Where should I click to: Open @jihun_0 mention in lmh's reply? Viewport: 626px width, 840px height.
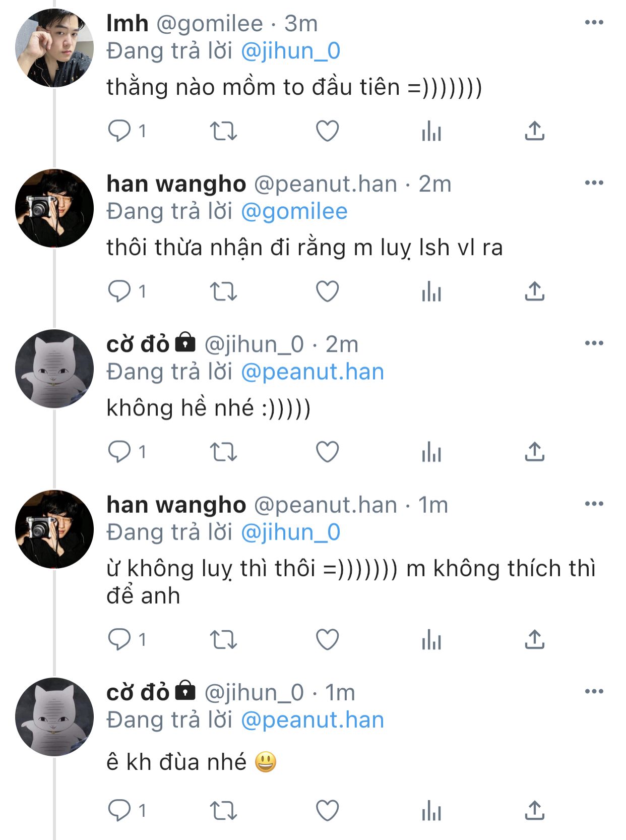coord(291,51)
